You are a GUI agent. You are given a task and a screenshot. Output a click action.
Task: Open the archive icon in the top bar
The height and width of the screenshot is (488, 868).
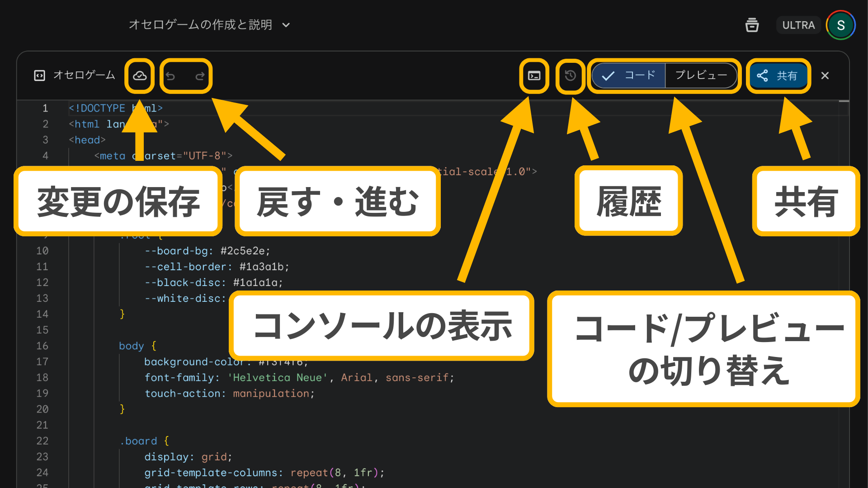752,25
